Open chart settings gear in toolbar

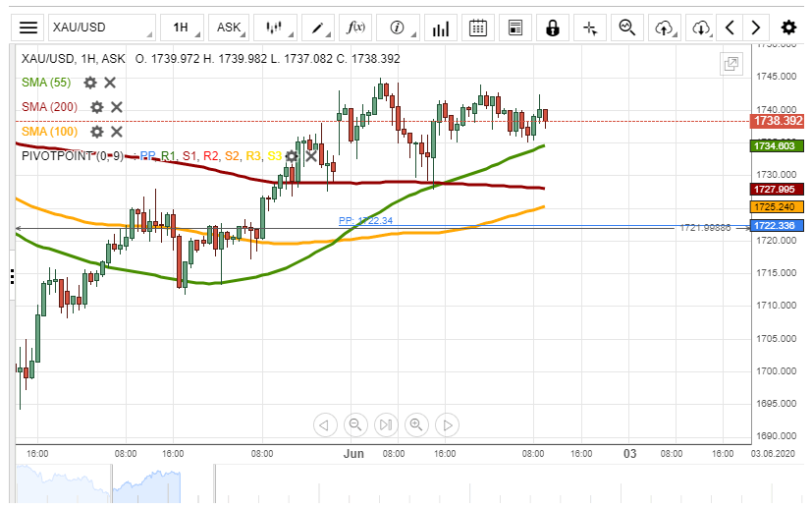(788, 28)
